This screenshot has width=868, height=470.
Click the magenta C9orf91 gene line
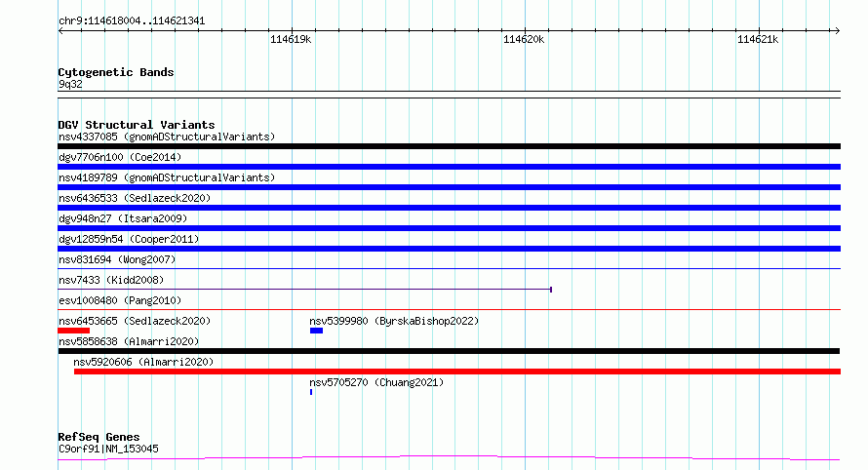(x=449, y=458)
